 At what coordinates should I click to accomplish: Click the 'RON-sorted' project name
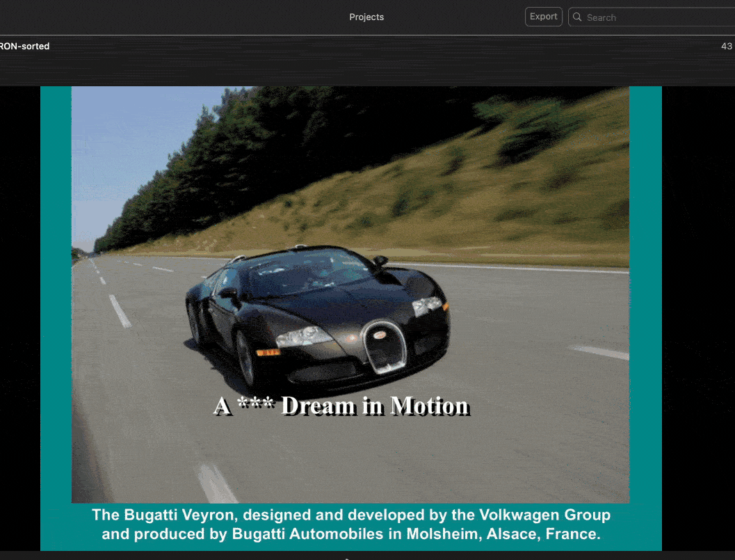[x=24, y=46]
